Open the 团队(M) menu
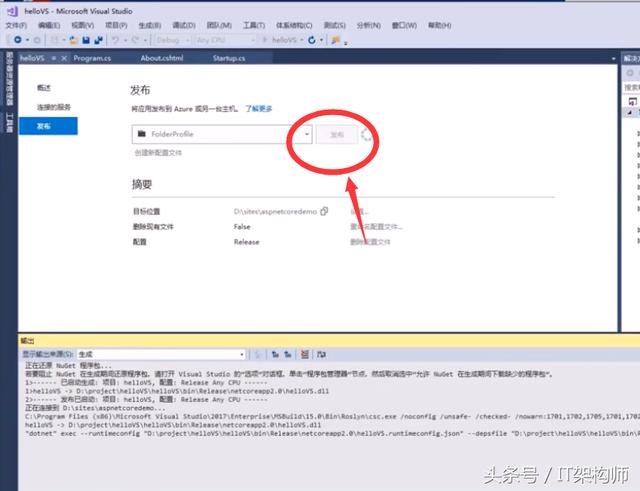 coord(219,25)
